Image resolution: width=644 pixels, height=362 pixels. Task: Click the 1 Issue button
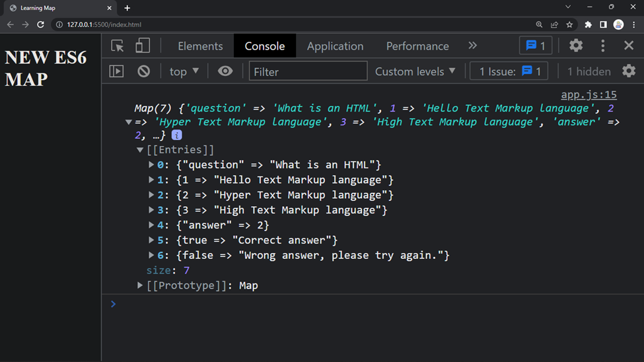point(509,71)
